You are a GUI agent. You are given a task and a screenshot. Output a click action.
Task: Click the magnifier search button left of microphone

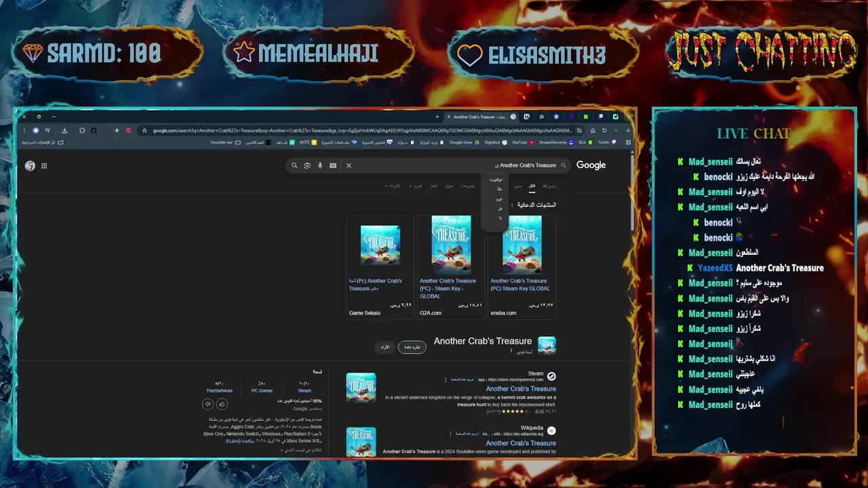[x=294, y=165]
